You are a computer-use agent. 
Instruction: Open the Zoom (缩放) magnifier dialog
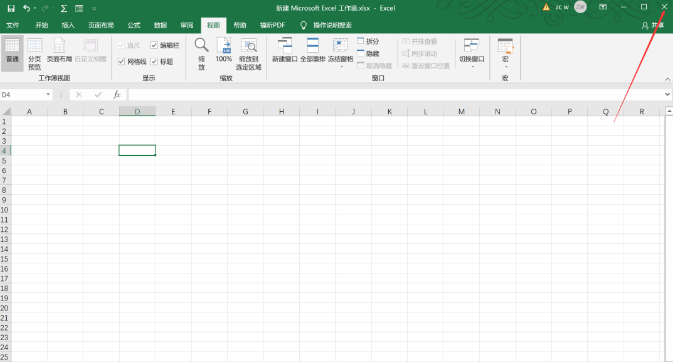[201, 54]
